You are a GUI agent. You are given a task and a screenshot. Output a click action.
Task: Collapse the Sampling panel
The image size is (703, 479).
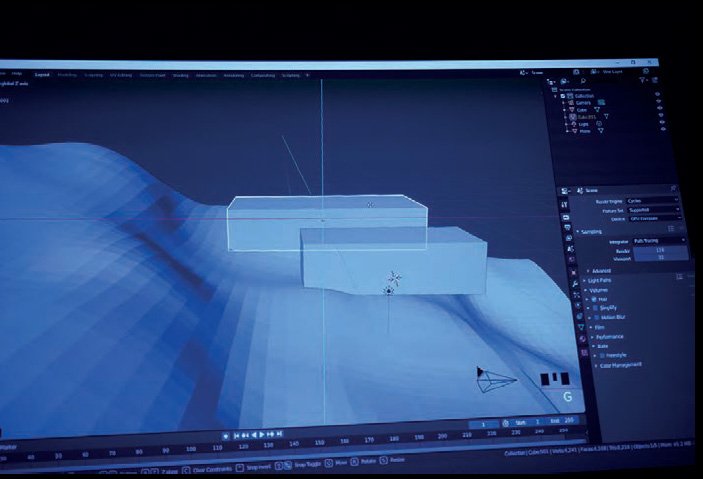[589, 232]
